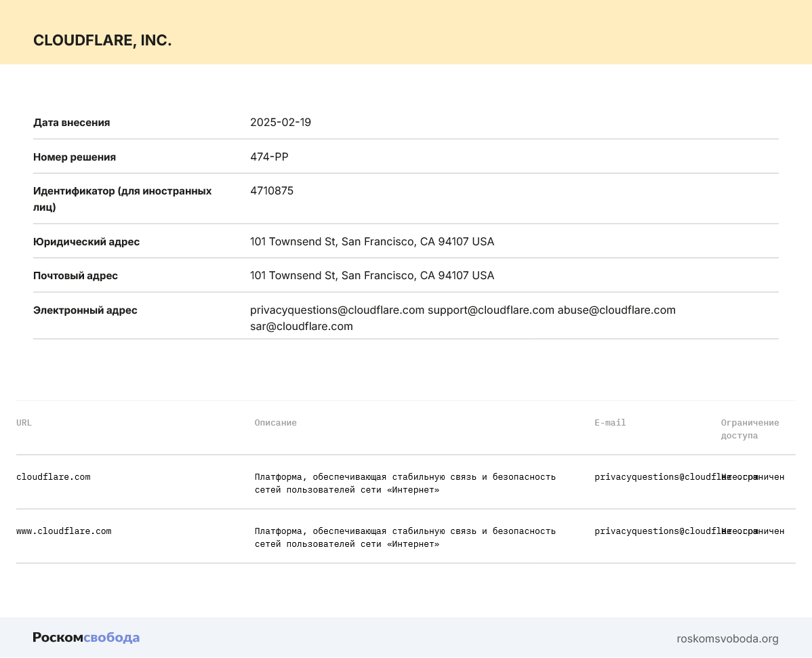Click the E-mail column header
This screenshot has height=658, width=812.
(x=610, y=422)
